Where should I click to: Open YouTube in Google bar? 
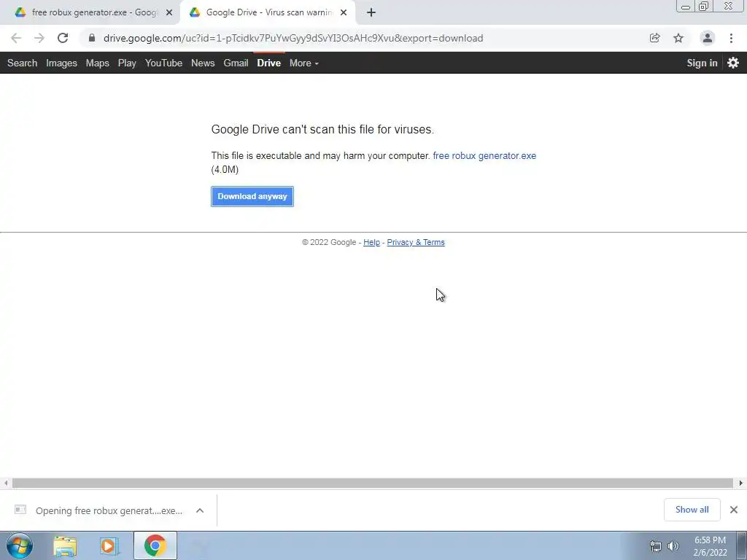click(x=163, y=63)
